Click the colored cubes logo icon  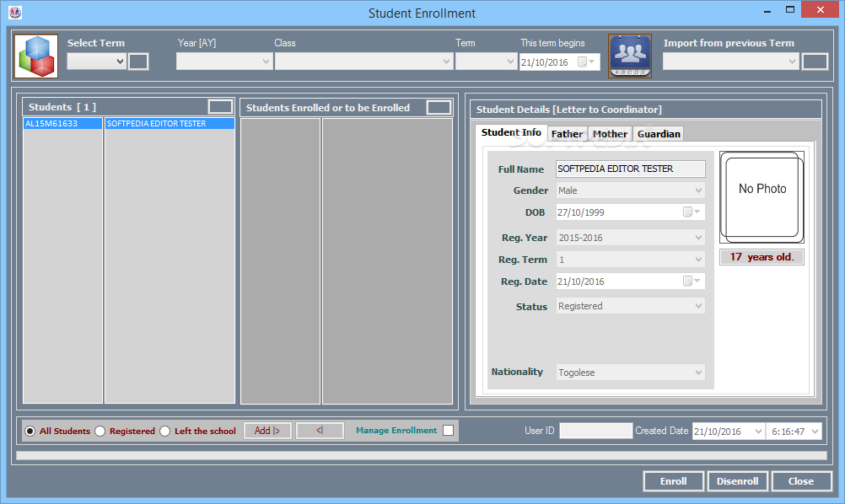tap(36, 56)
